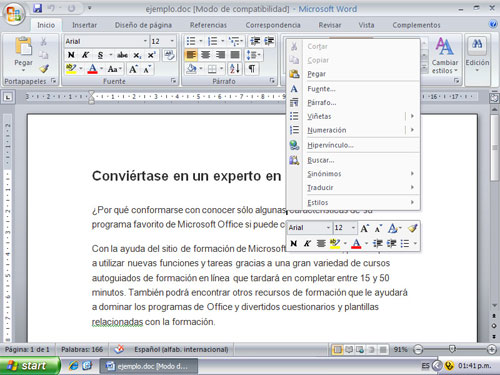Image resolution: width=500 pixels, height=375 pixels.
Task: Open the borders dropdown in Párrafo
Action: [221, 69]
